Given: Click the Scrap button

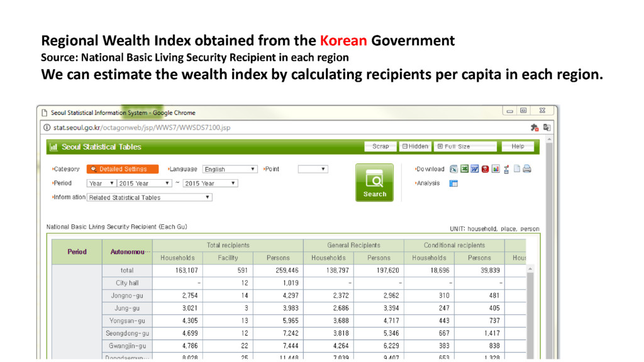Looking at the screenshot, I should tap(380, 146).
